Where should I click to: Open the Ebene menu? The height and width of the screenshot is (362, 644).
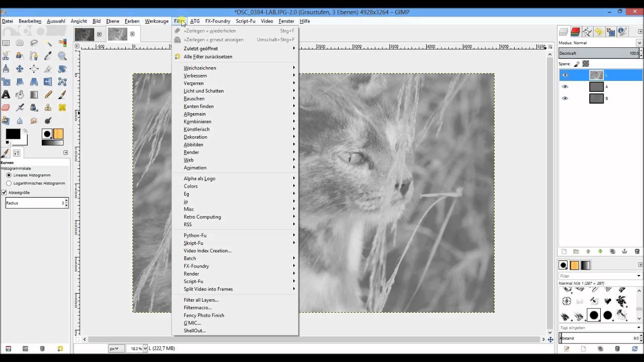pos(113,21)
